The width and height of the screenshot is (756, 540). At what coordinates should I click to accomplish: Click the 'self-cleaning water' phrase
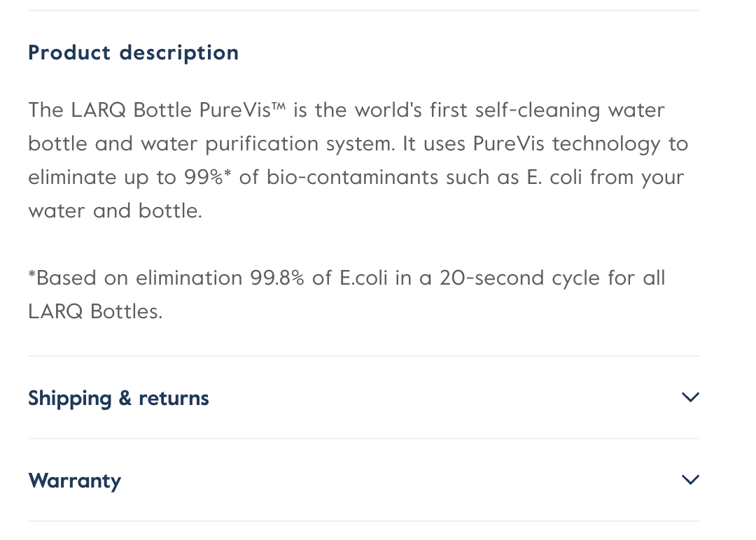tap(570, 111)
